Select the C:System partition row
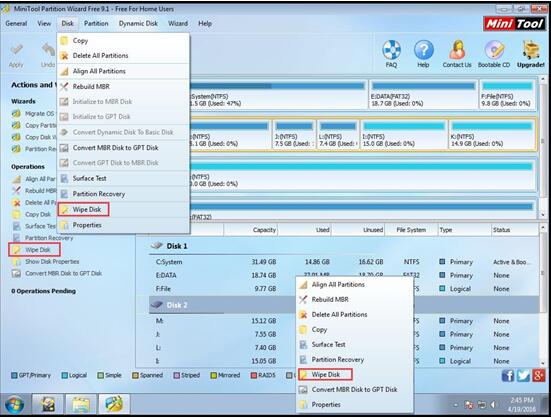 click(x=344, y=262)
